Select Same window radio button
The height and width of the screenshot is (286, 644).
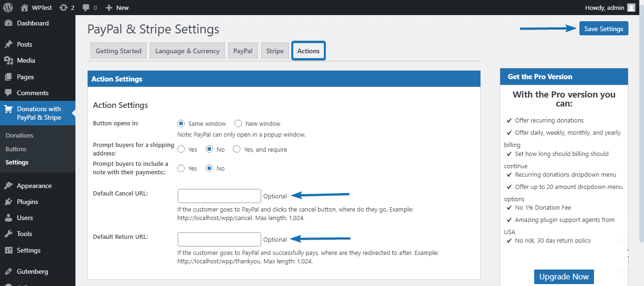tap(181, 123)
